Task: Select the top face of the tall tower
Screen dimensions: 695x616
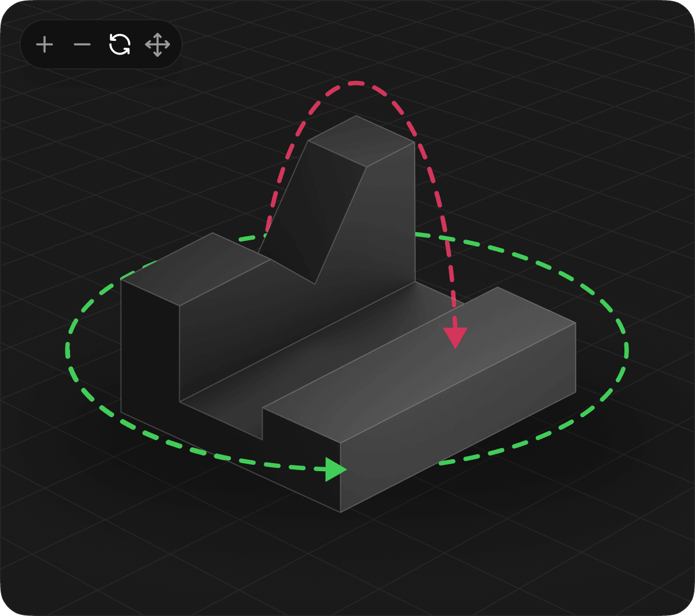Action: [361, 141]
